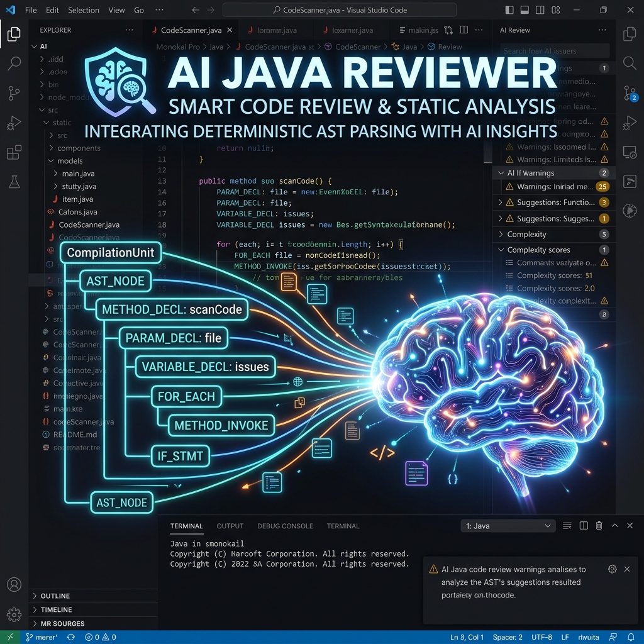Kill terminal with the trash icon

coord(599,525)
